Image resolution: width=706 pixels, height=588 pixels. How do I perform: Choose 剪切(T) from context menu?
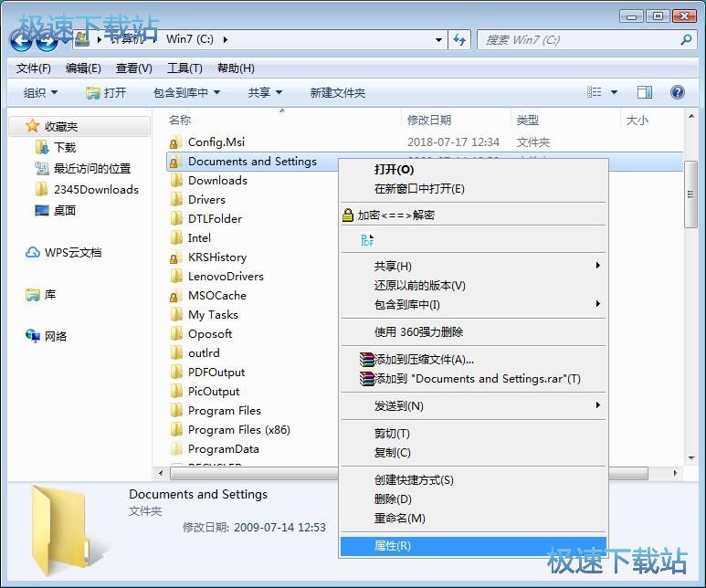click(473, 433)
